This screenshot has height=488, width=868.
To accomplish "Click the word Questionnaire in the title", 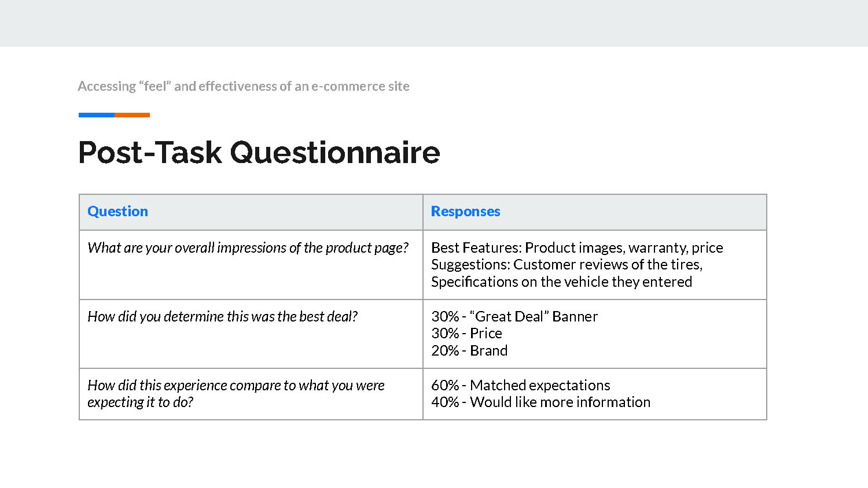I will coord(335,153).
